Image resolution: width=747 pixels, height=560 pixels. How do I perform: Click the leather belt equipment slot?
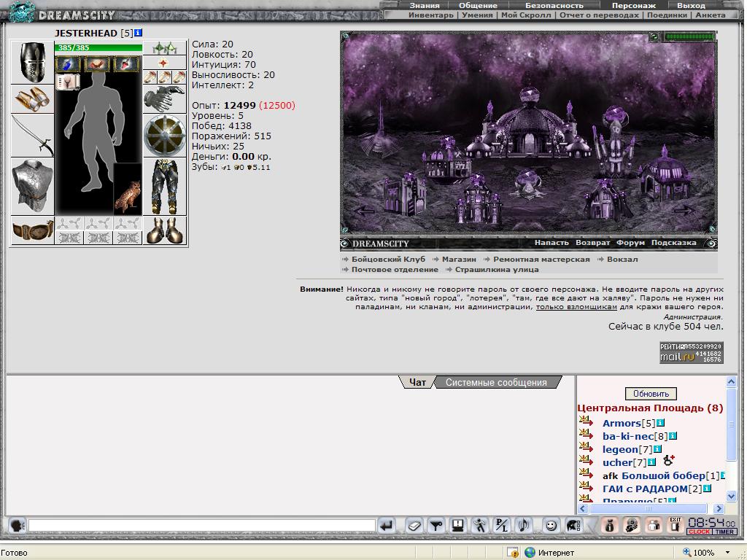tap(32, 230)
